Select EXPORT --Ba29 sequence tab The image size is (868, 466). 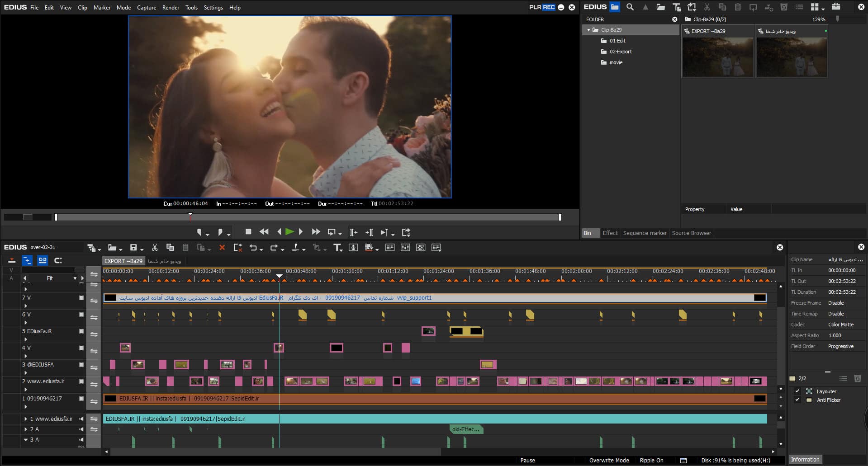(123, 261)
